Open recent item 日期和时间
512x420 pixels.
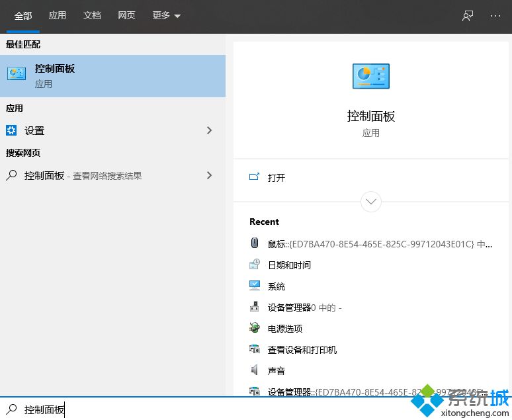[x=289, y=265]
